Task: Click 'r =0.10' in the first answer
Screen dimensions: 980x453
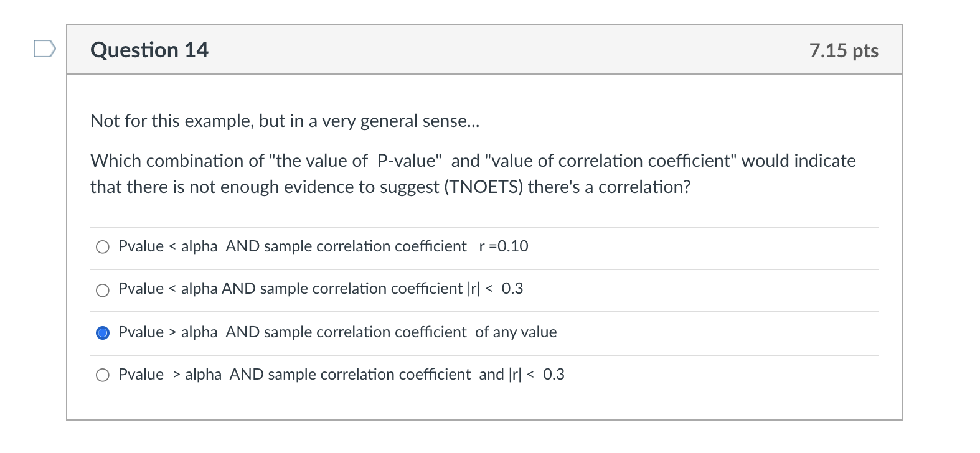Action: pos(504,246)
